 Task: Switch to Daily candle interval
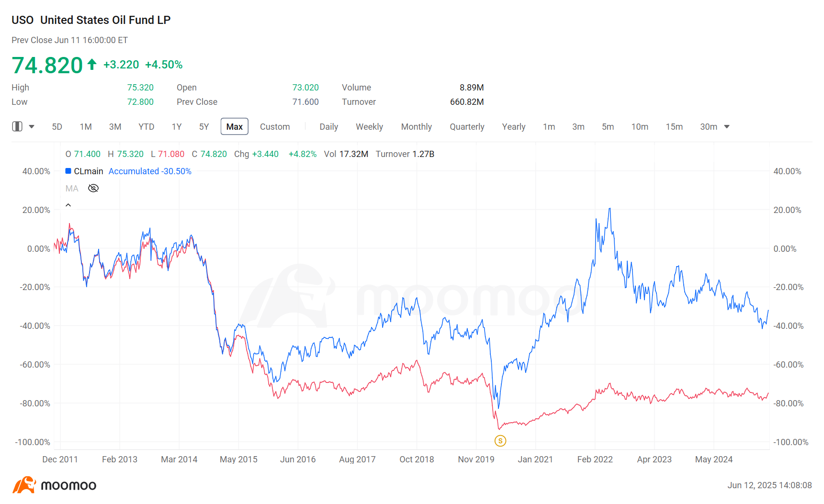(329, 127)
